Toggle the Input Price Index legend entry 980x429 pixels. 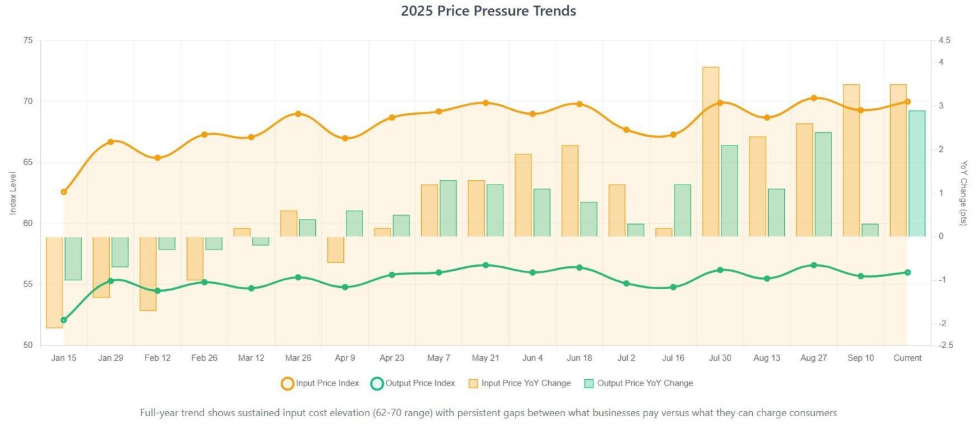coord(320,383)
